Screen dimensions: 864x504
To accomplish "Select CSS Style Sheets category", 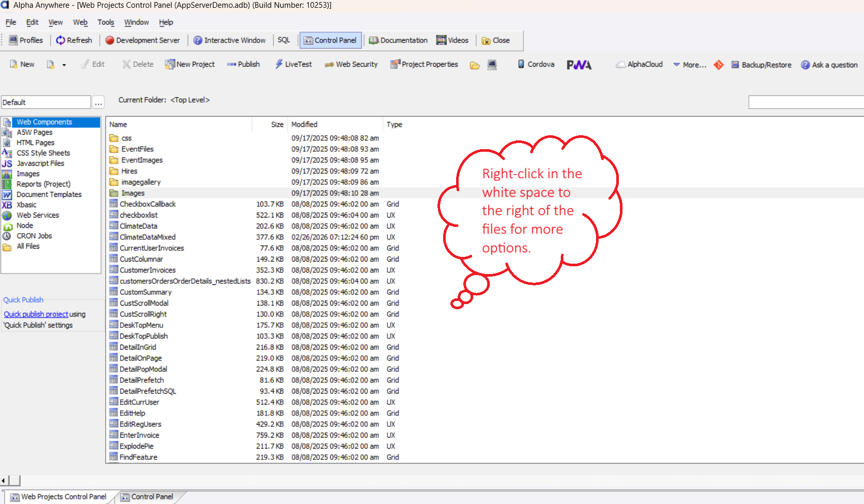I will click(43, 153).
